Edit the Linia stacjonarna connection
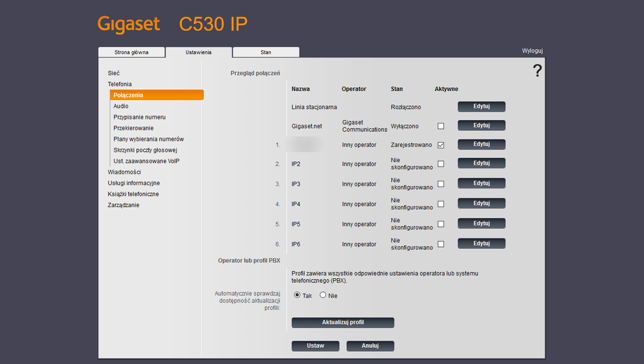The height and width of the screenshot is (364, 644). point(482,106)
